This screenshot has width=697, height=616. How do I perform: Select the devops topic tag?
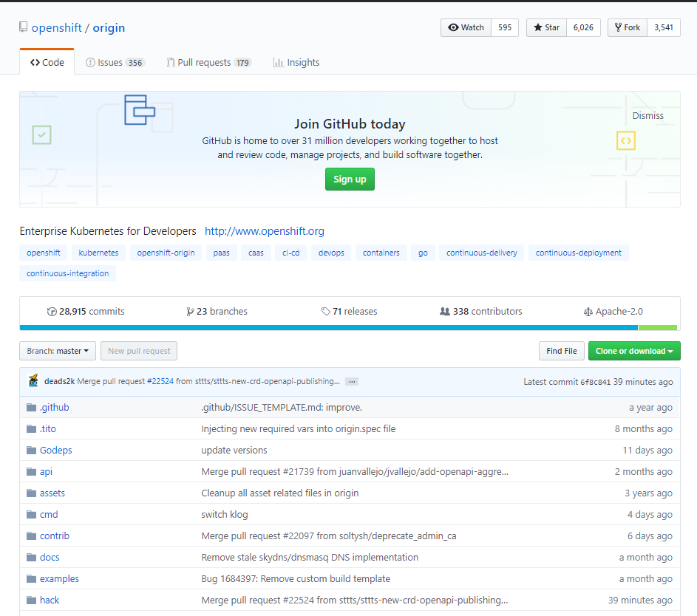tap(331, 253)
